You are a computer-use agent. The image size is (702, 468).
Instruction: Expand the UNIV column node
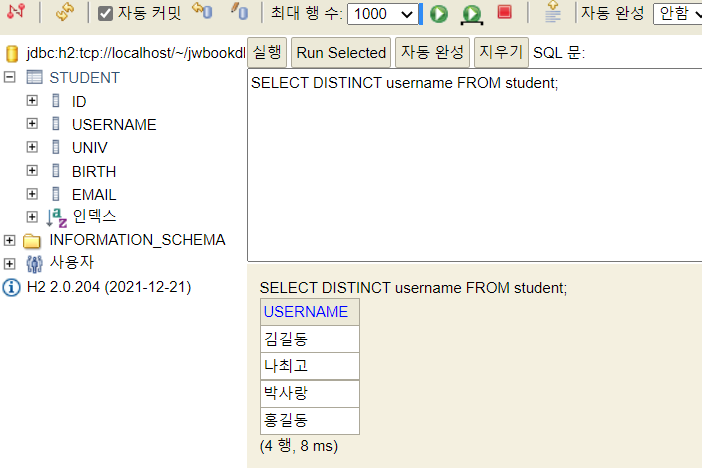tap(32, 147)
